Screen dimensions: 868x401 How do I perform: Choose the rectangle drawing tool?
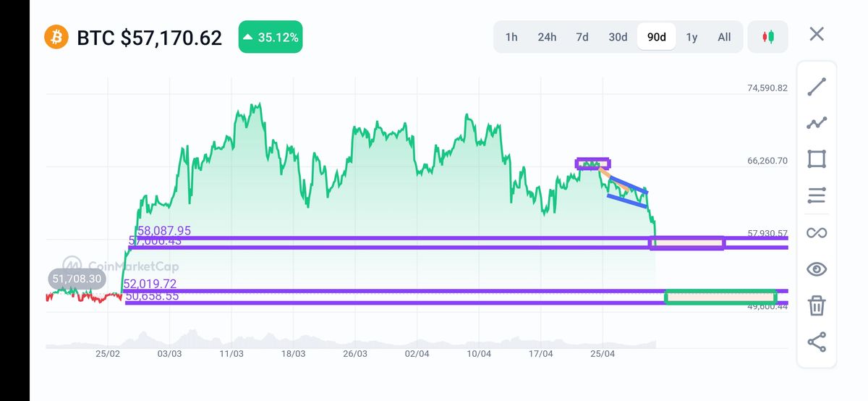(x=817, y=159)
